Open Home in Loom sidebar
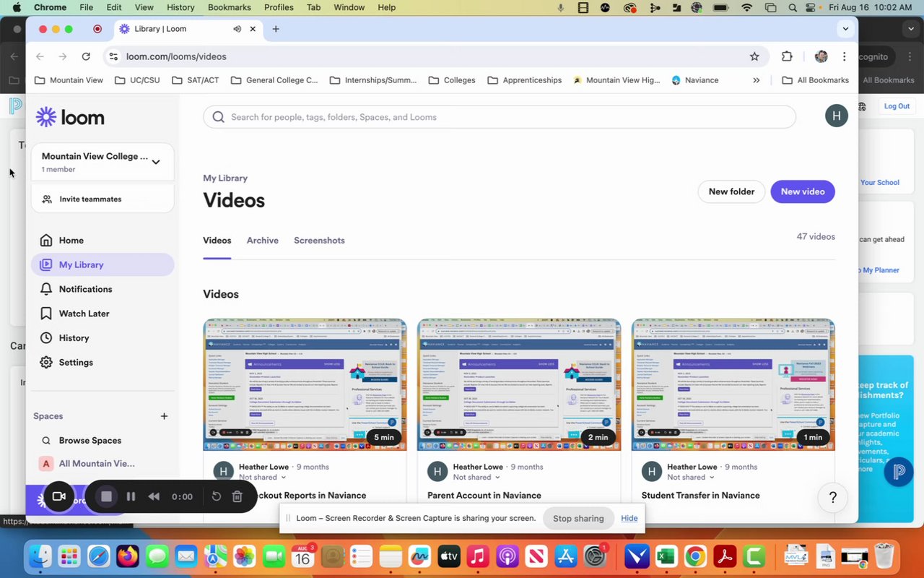This screenshot has width=924, height=578. (61, 241)
